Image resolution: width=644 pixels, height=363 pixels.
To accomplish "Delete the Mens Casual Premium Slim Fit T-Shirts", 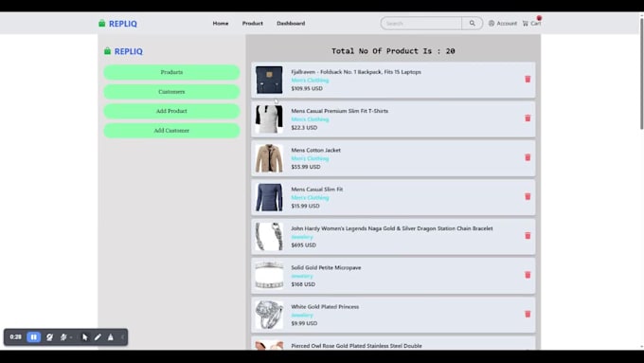I will (528, 118).
